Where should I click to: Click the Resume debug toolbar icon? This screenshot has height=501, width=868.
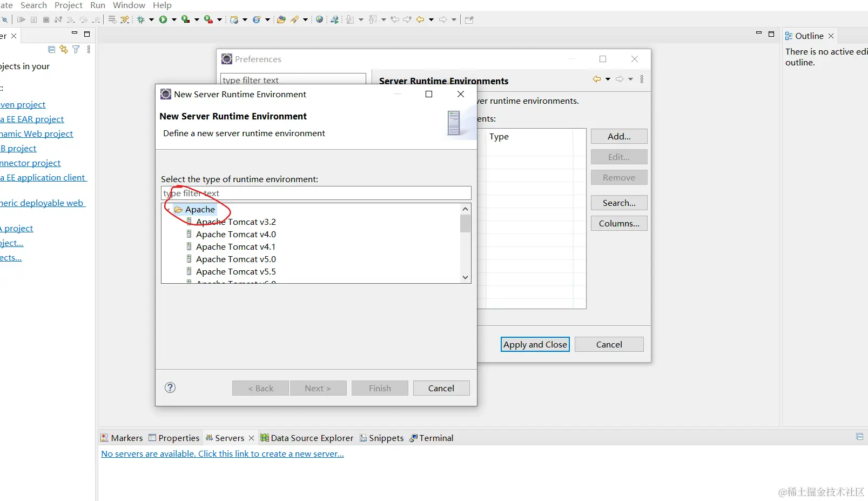click(x=21, y=19)
